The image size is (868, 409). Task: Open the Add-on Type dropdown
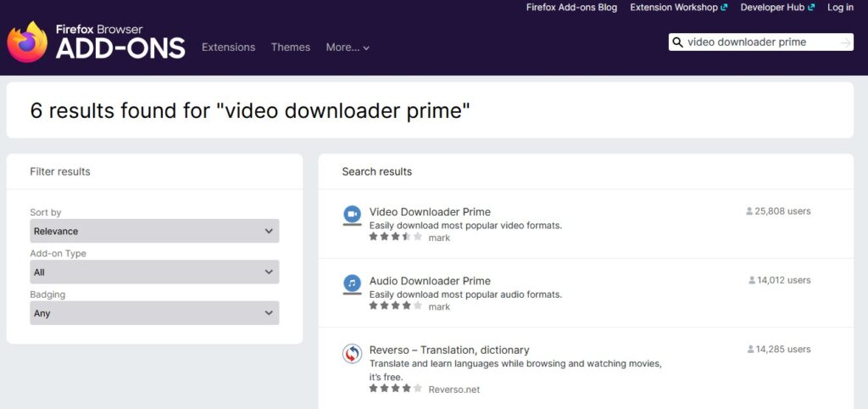pos(154,272)
